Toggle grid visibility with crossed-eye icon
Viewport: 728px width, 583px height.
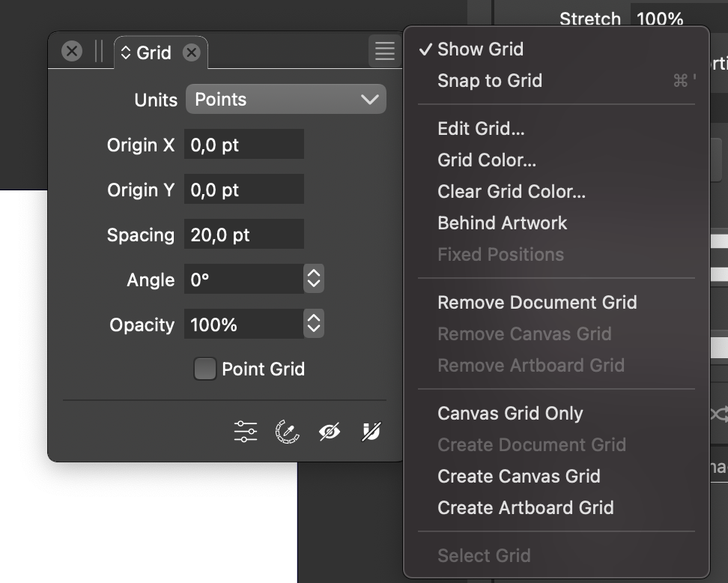[x=330, y=432]
